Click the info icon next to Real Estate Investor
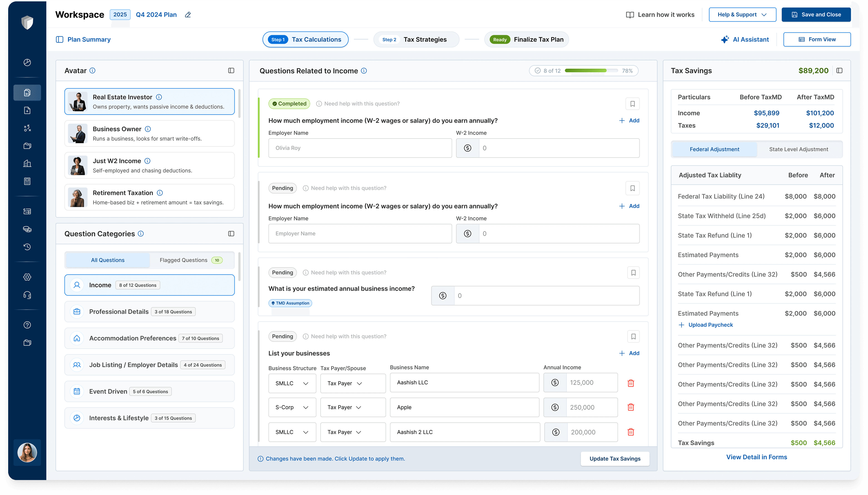The image size is (868, 495). (159, 97)
